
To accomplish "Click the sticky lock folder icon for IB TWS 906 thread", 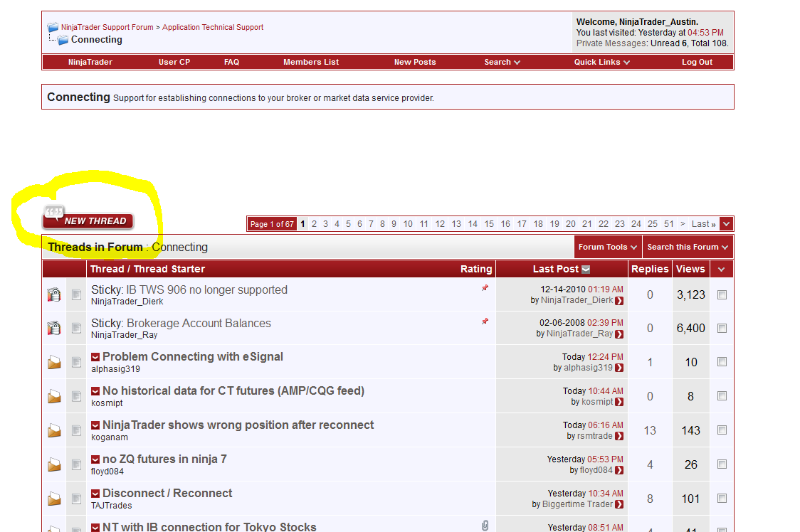I will click(x=54, y=295).
